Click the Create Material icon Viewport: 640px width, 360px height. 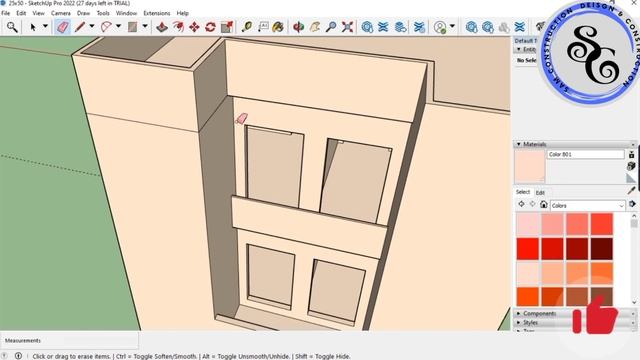[x=631, y=155]
